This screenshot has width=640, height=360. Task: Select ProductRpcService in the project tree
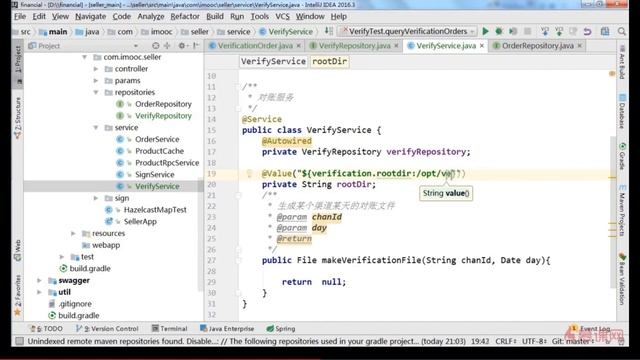pyautogui.click(x=167, y=163)
